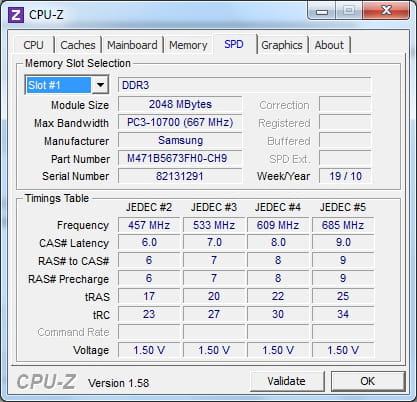
Task: Open the Slot #1 dropdown arrow
Action: [100, 85]
